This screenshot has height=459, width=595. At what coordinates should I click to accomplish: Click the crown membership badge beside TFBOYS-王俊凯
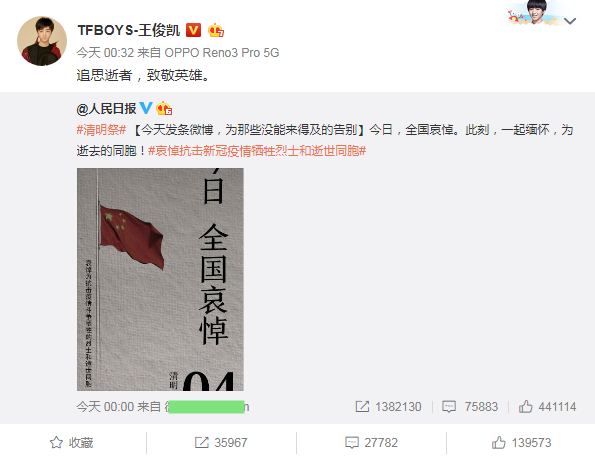(x=216, y=30)
